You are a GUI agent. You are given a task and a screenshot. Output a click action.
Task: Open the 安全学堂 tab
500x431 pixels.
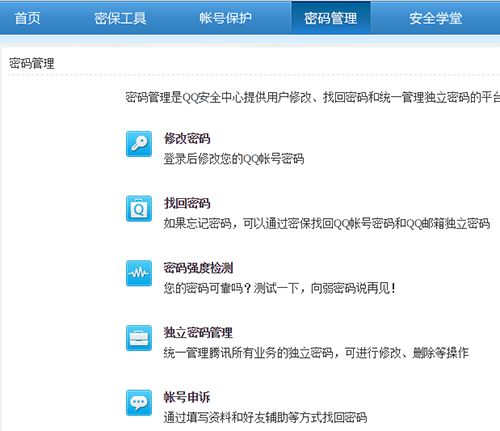click(x=436, y=18)
